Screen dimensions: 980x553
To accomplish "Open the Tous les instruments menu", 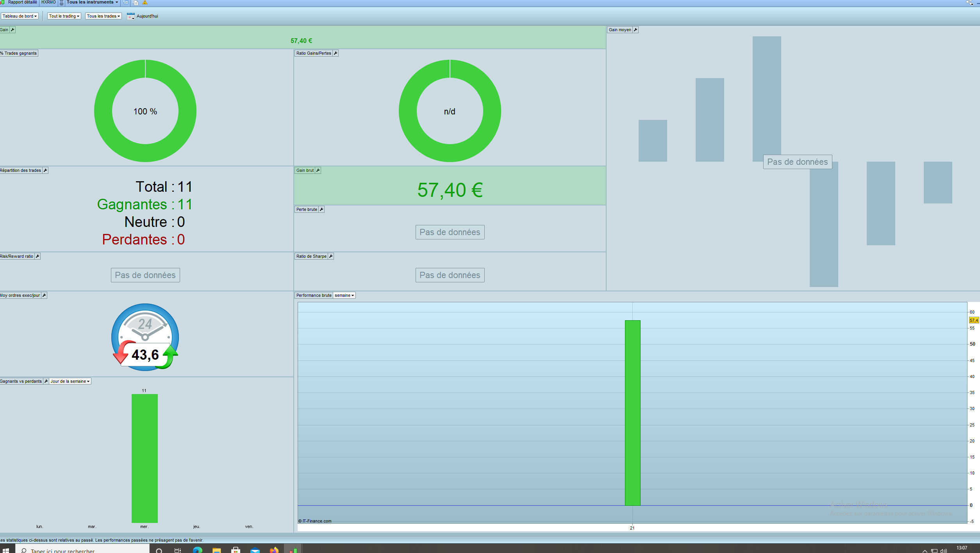I will 92,3.
